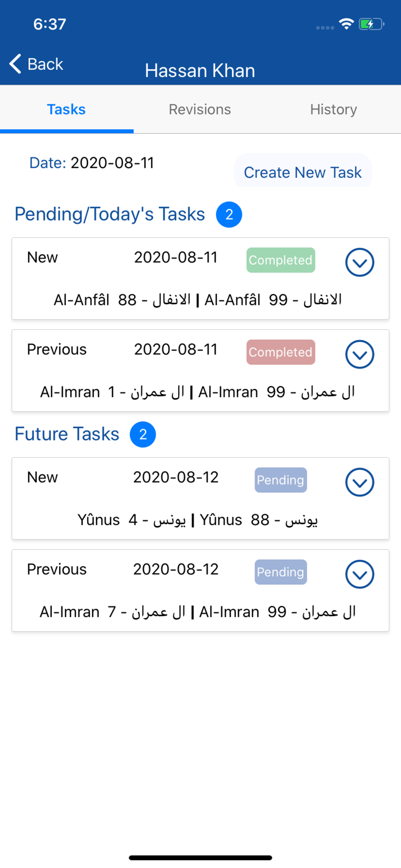Go Back using the Back label

click(45, 64)
